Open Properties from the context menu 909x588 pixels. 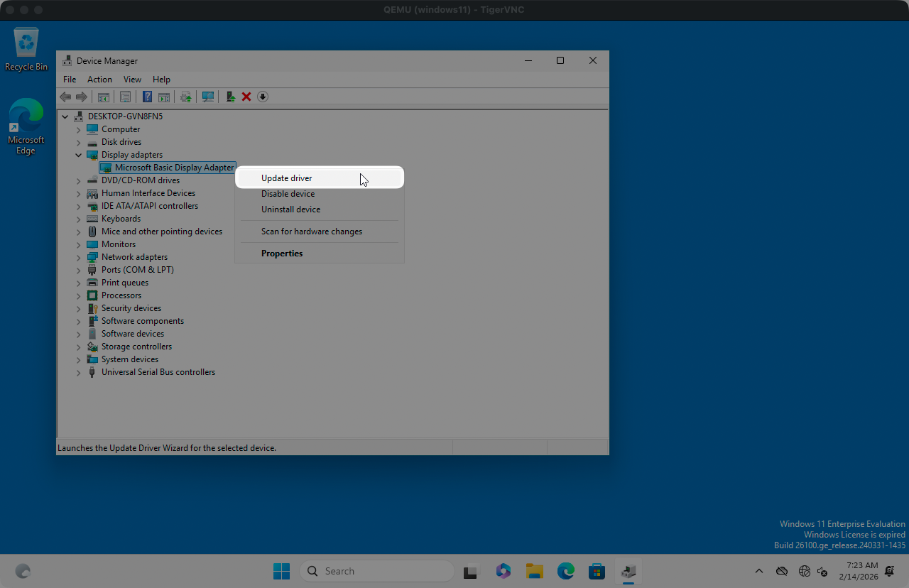[x=282, y=254]
